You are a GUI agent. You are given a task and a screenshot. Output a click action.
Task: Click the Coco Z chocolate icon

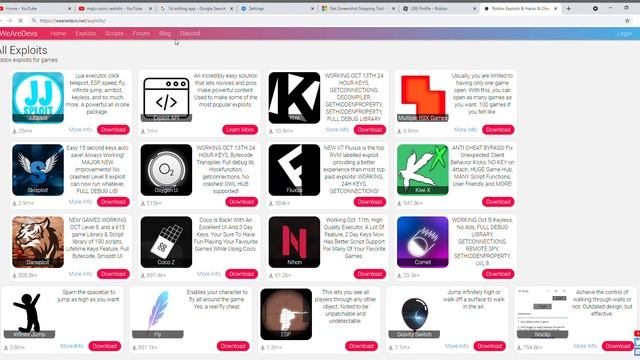[x=166, y=242]
